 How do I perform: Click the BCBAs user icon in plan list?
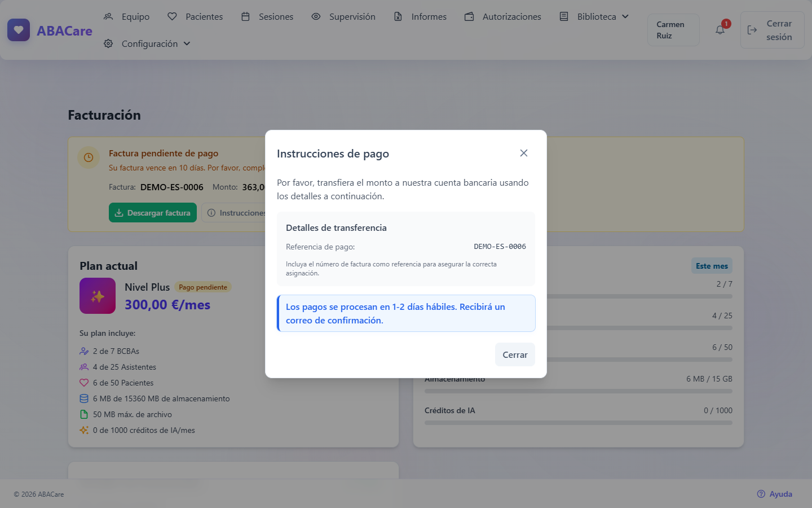coord(84,351)
